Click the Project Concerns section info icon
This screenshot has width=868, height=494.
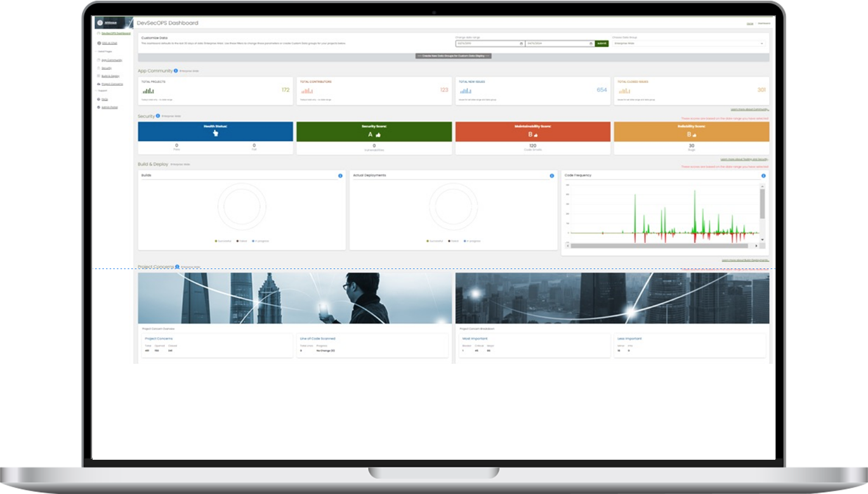click(x=177, y=267)
